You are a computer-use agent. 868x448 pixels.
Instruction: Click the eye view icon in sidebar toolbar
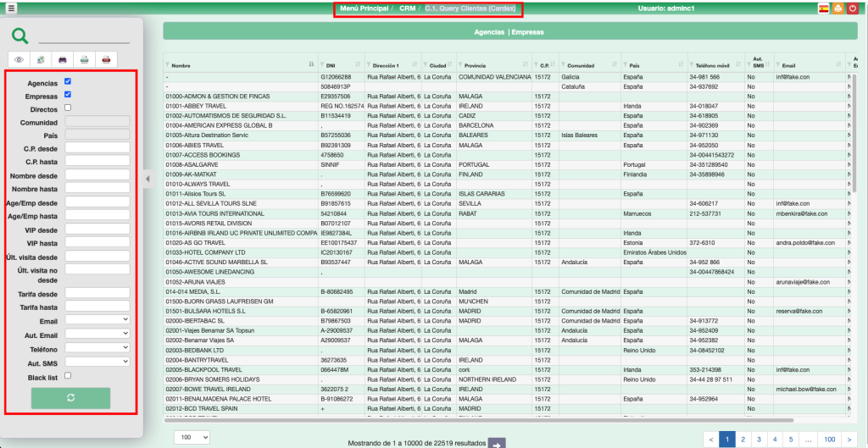(x=19, y=59)
